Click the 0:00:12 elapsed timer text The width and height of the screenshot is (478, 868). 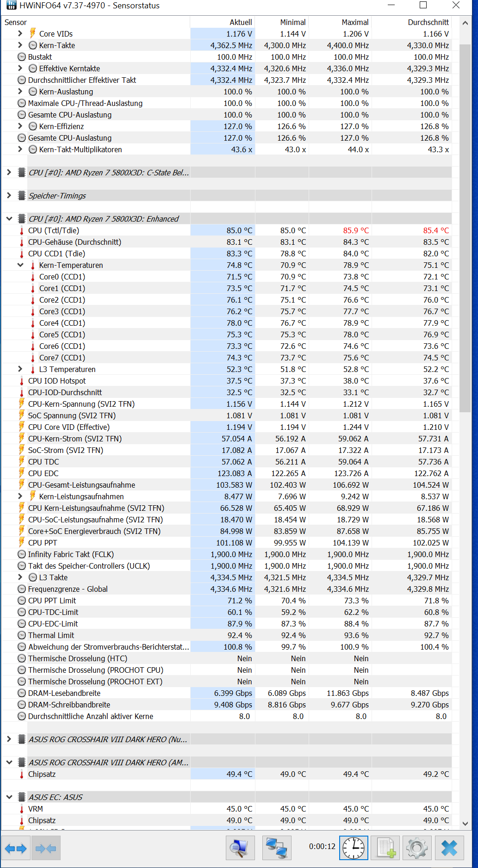coord(322,846)
